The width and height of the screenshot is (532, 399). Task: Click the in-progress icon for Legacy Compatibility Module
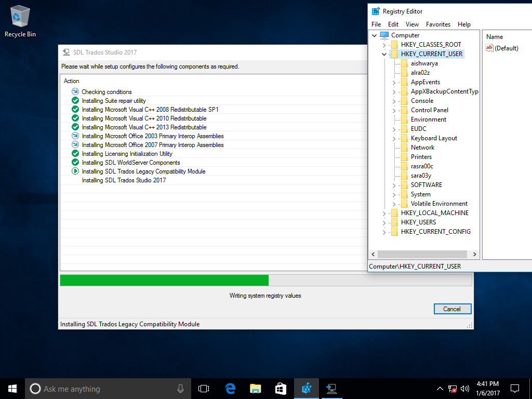point(75,171)
